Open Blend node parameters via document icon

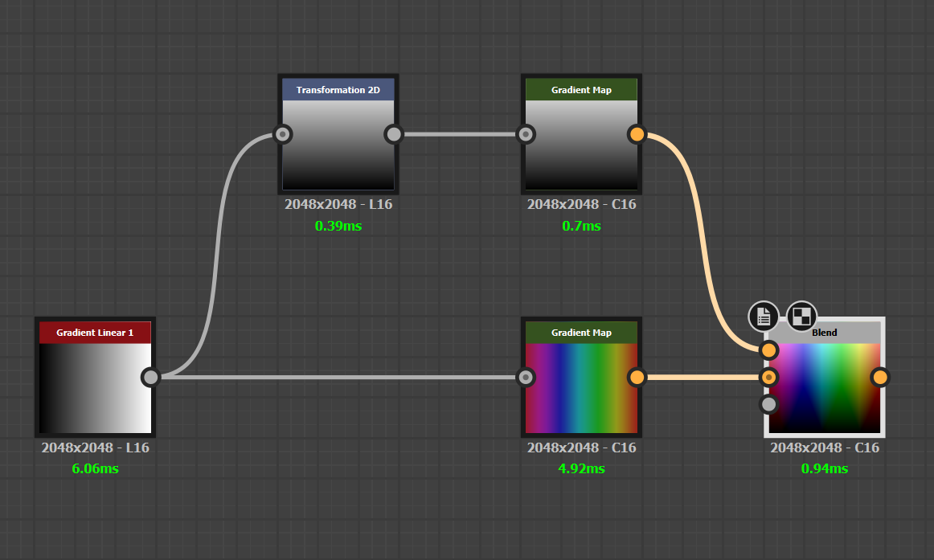tap(763, 317)
